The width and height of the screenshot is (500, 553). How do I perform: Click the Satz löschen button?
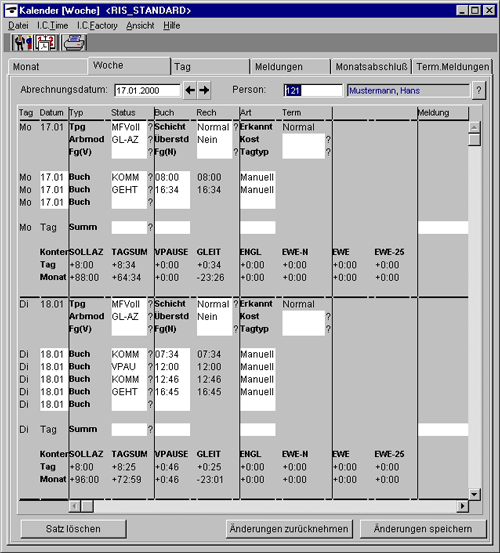coord(73,529)
